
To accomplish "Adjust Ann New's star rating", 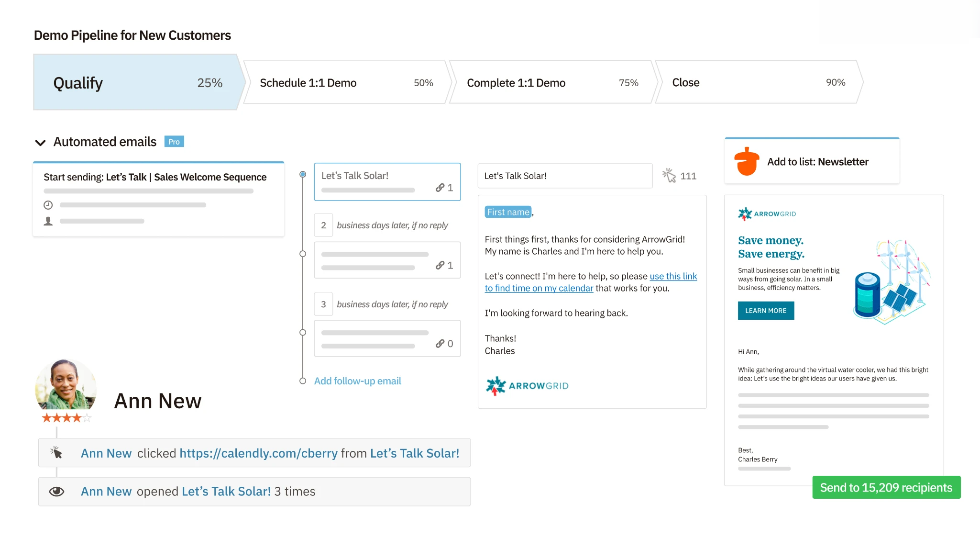I will tap(66, 417).
